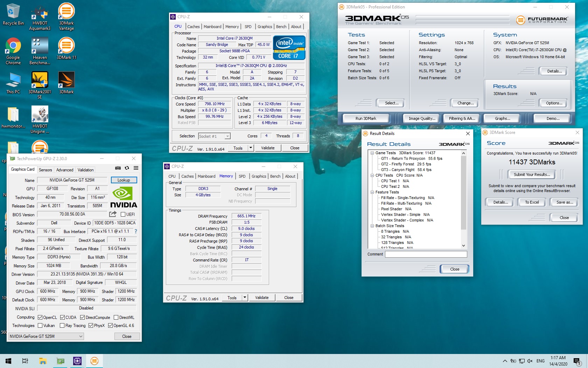Switch to Mainboard tab in top CPU-Z window
Screen dimensions: 588x368
pos(212,27)
